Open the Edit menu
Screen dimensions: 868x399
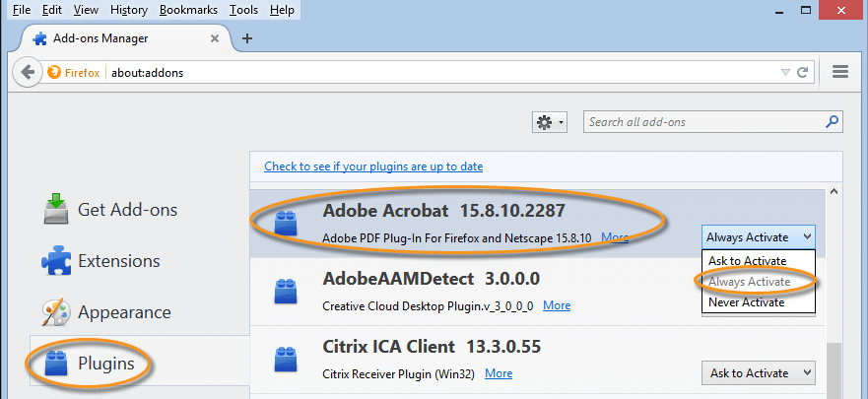click(52, 10)
